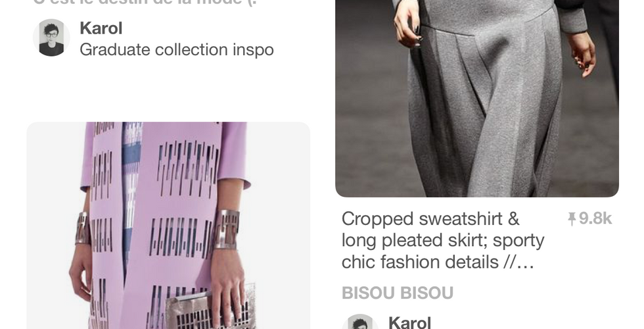Open the Graduate collection inspo board
644x329 pixels.
click(177, 50)
